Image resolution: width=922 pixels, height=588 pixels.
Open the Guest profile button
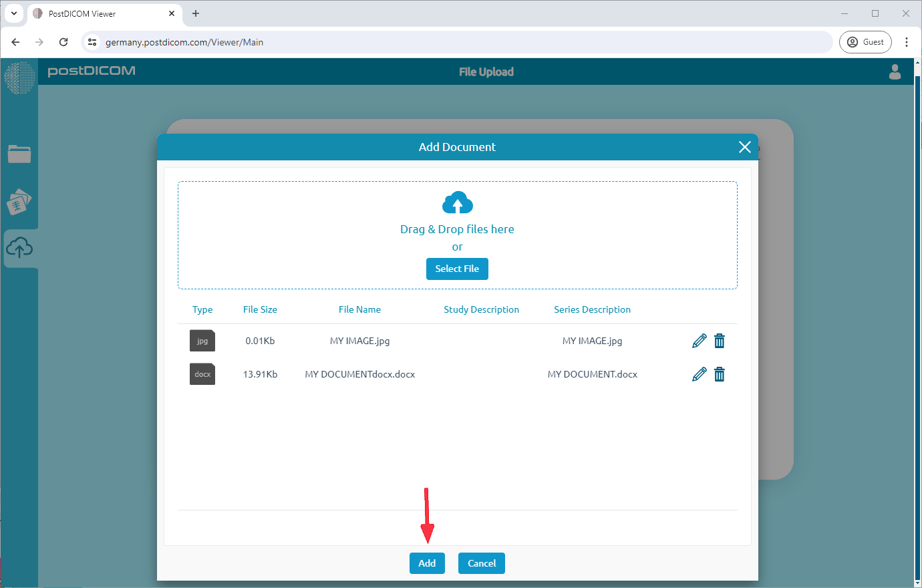click(x=865, y=42)
